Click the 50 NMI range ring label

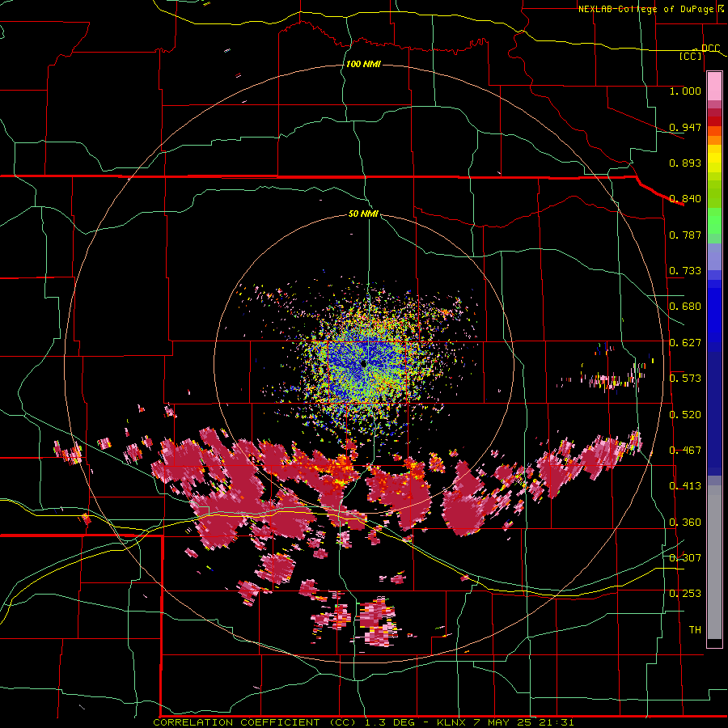[363, 214]
